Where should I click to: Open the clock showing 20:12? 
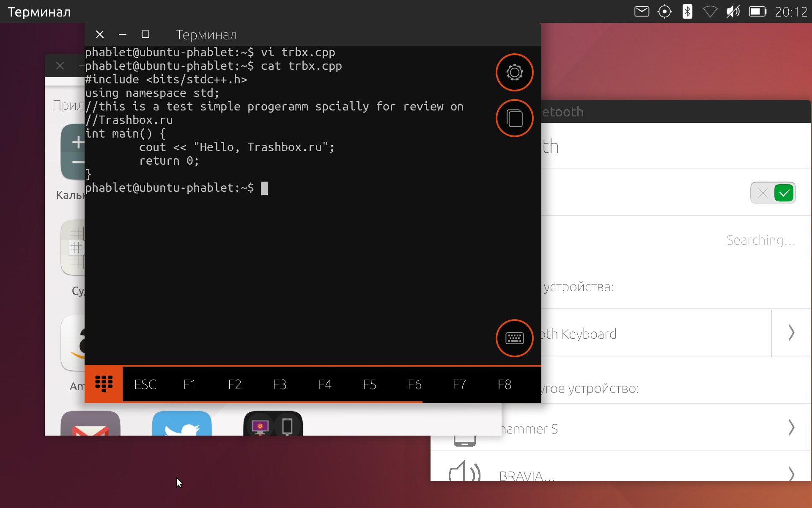[791, 11]
